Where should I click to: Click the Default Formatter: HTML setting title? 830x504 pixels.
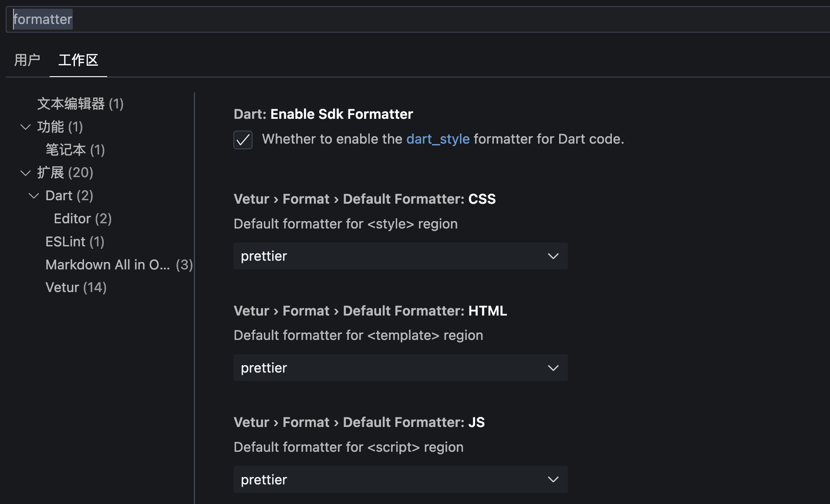tap(370, 311)
